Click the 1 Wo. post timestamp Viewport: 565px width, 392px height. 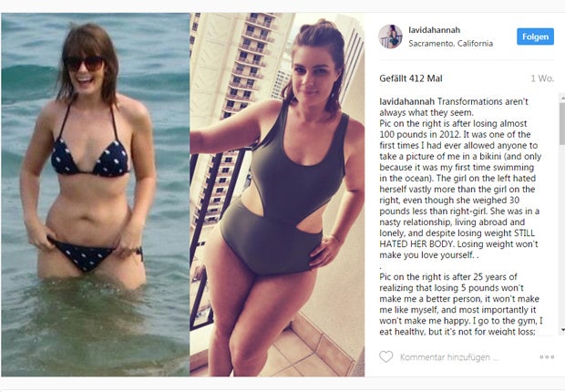(x=541, y=78)
